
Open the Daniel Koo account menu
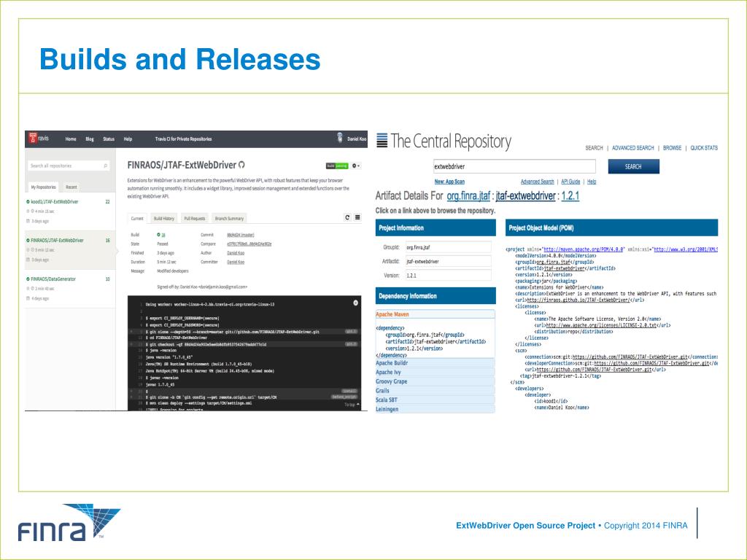[357, 139]
